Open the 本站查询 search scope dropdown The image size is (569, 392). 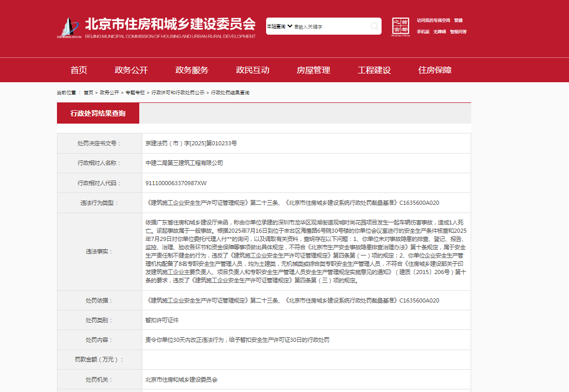pos(280,26)
